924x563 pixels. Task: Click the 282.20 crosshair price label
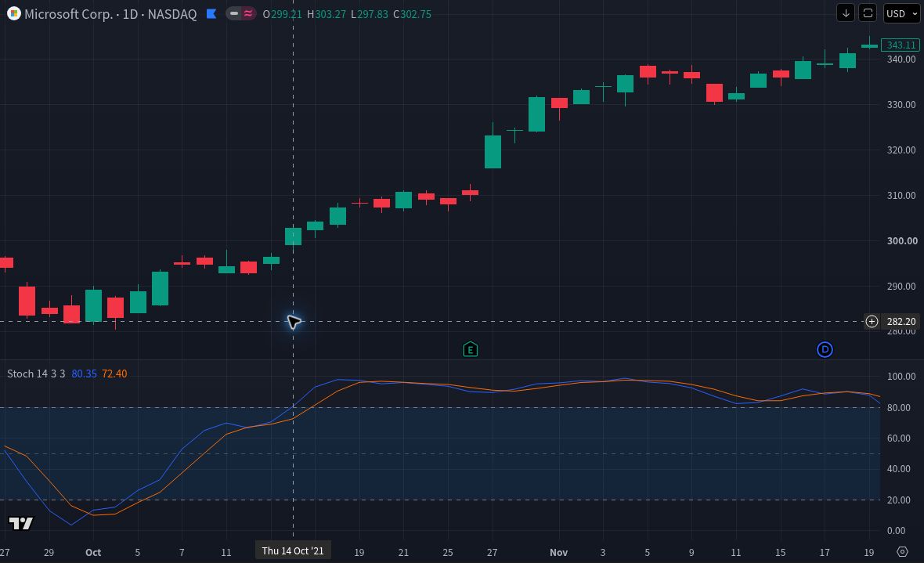[901, 321]
